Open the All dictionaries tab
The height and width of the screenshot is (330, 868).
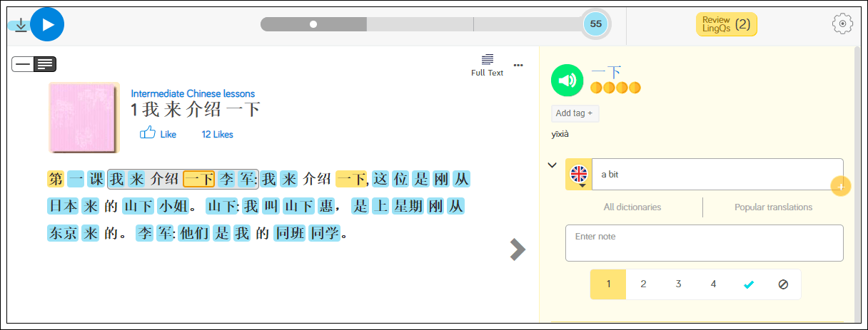(632, 207)
